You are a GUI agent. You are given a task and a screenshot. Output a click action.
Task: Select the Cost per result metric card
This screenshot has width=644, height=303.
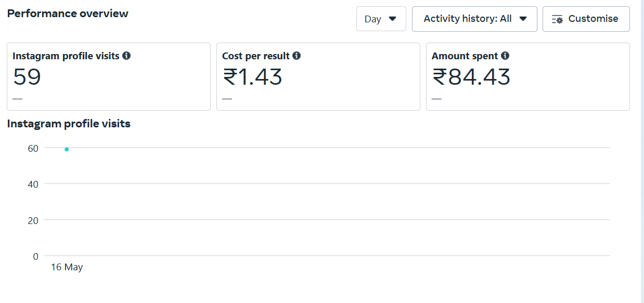[x=318, y=76]
